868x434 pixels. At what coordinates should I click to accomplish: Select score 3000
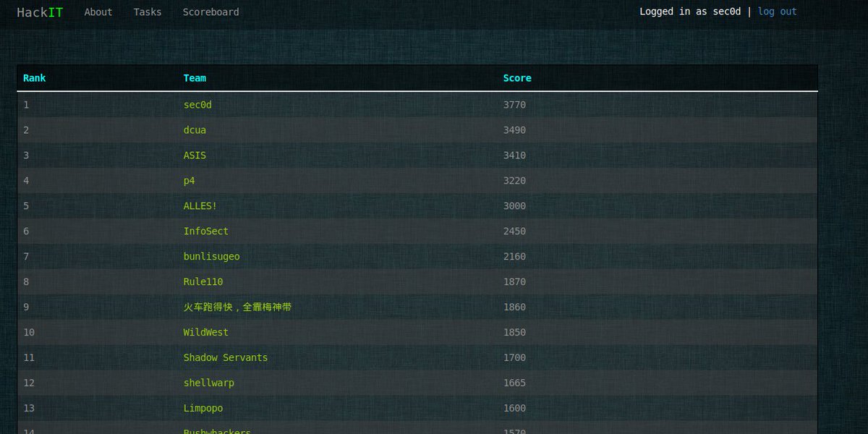coord(514,206)
